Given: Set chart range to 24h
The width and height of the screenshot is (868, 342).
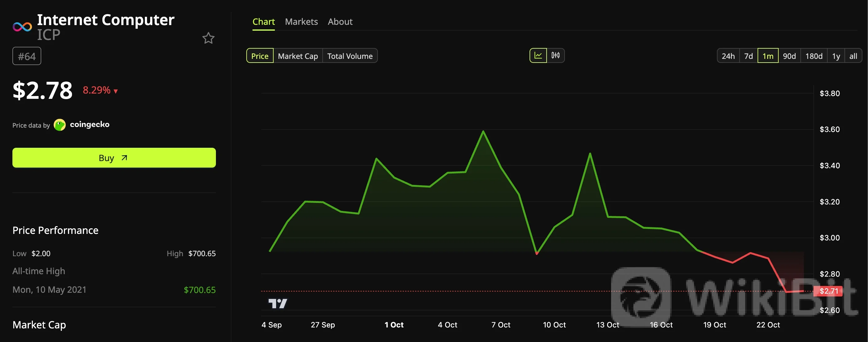Looking at the screenshot, I should coord(728,56).
